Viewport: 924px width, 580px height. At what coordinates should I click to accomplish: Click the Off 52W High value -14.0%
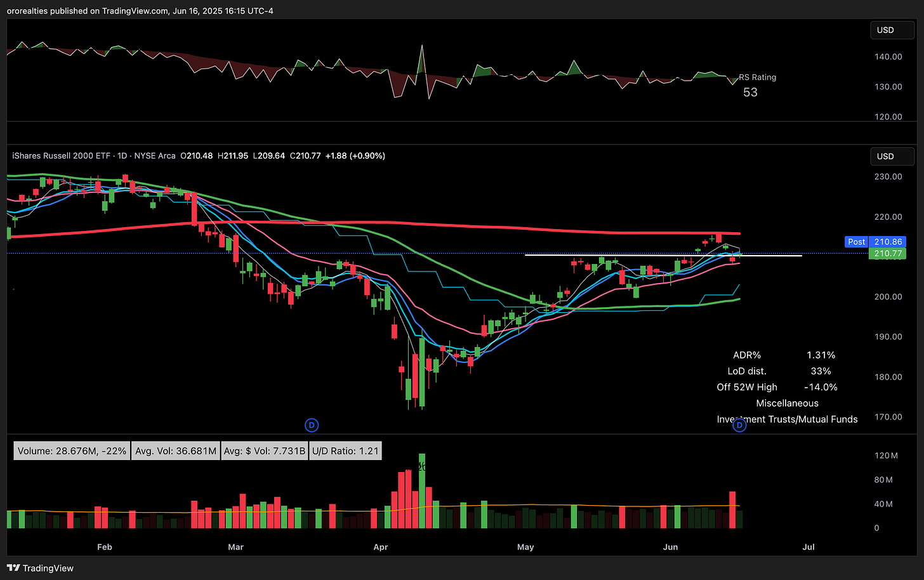[x=821, y=387]
